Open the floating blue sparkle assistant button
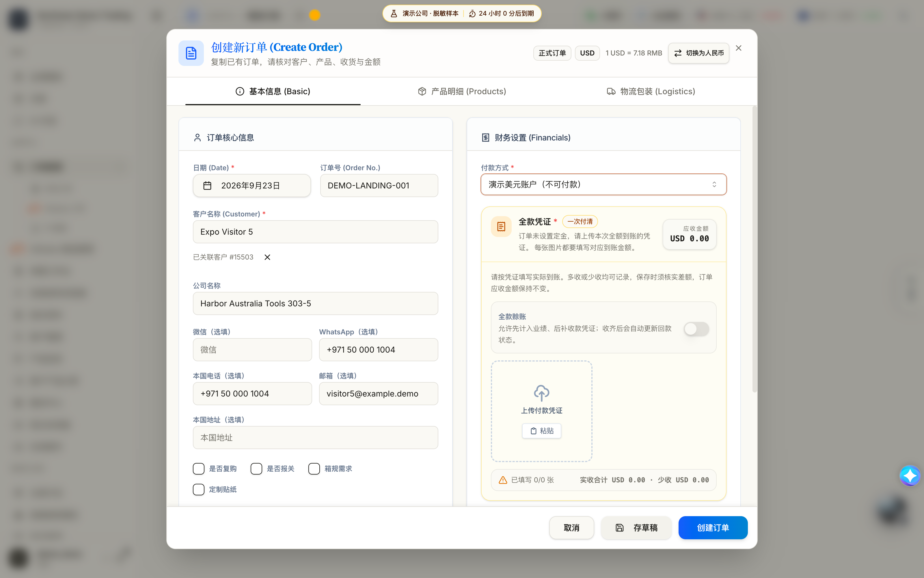924x578 pixels. coord(910,476)
